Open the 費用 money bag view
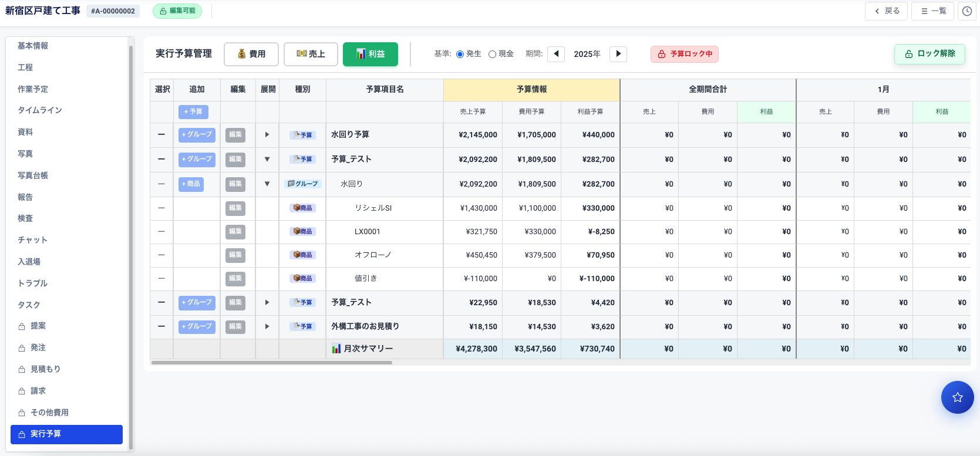The width and height of the screenshot is (980, 456). coord(251,54)
